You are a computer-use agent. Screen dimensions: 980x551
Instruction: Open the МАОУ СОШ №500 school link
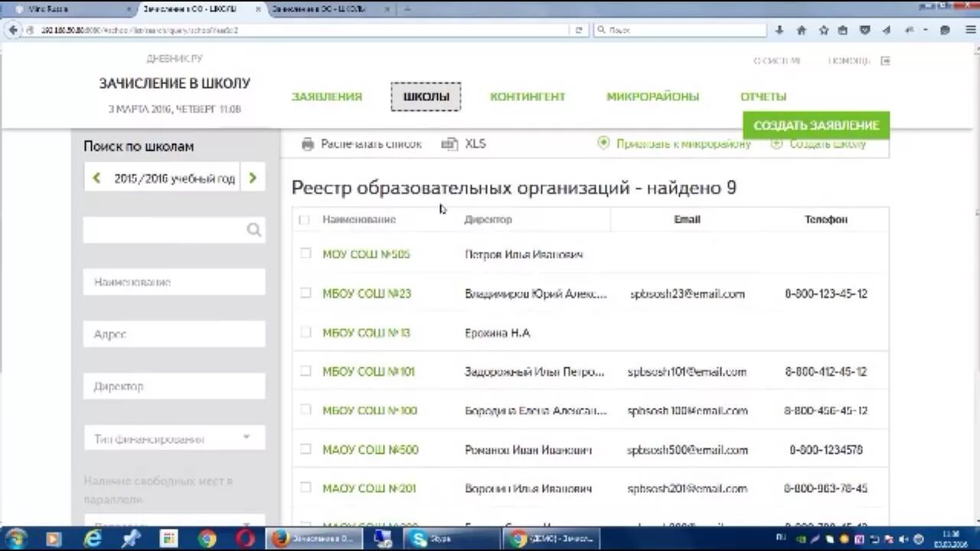pos(371,450)
